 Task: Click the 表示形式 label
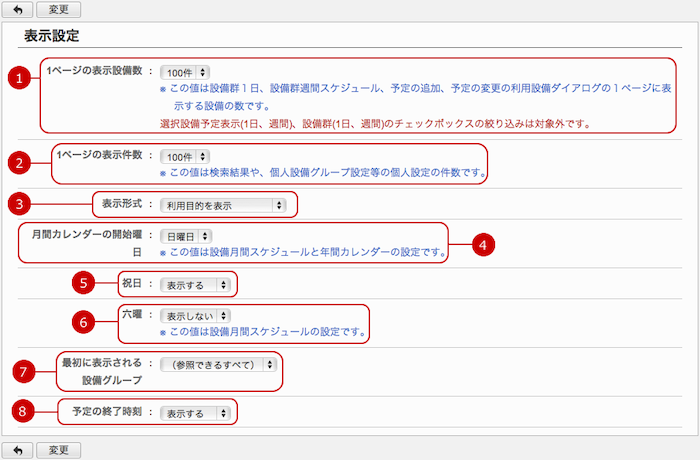point(122,204)
